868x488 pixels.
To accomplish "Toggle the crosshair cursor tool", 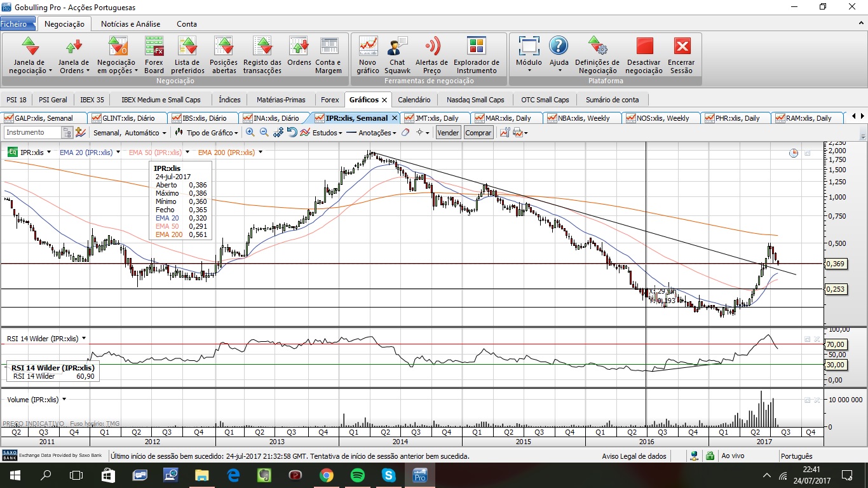I will pyautogui.click(x=420, y=133).
